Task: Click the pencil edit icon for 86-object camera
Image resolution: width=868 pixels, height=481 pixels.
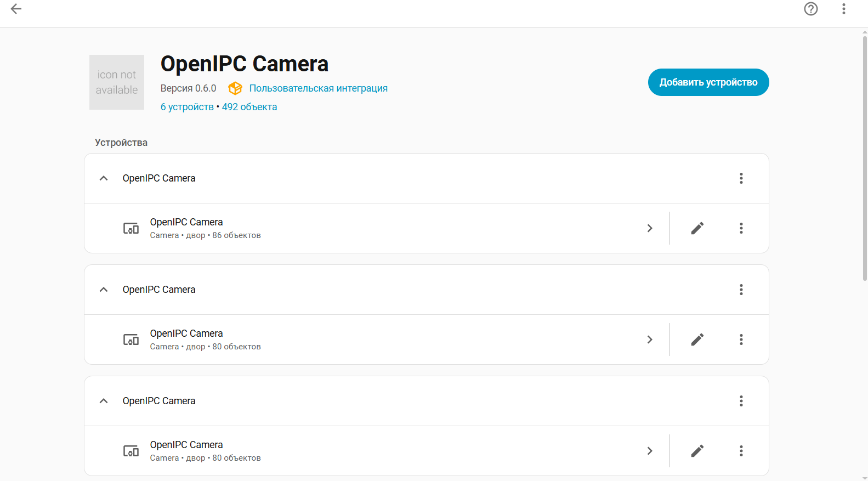Action: (x=697, y=228)
